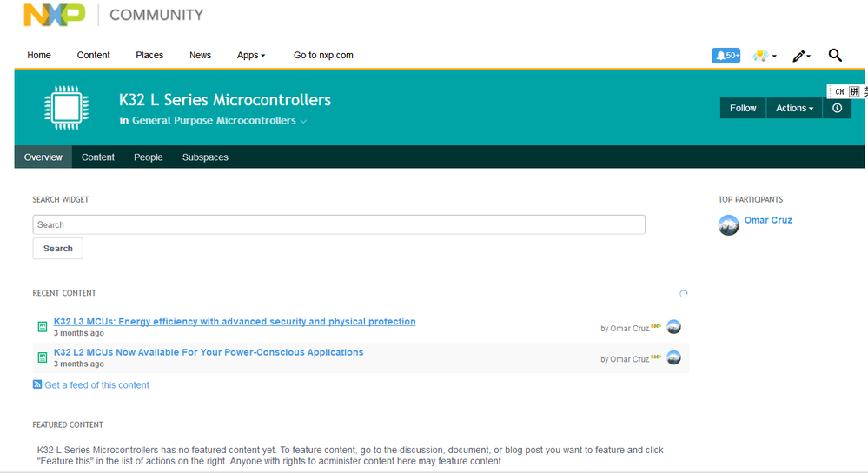Image resolution: width=868 pixels, height=474 pixels.
Task: Open the K32 L3 MCUs energy efficiency post
Action: [x=235, y=322]
